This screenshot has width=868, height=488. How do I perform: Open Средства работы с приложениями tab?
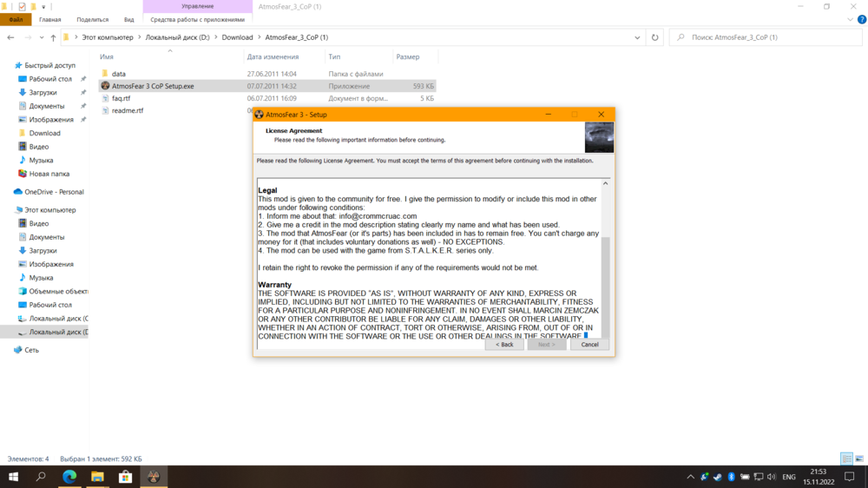tap(198, 19)
